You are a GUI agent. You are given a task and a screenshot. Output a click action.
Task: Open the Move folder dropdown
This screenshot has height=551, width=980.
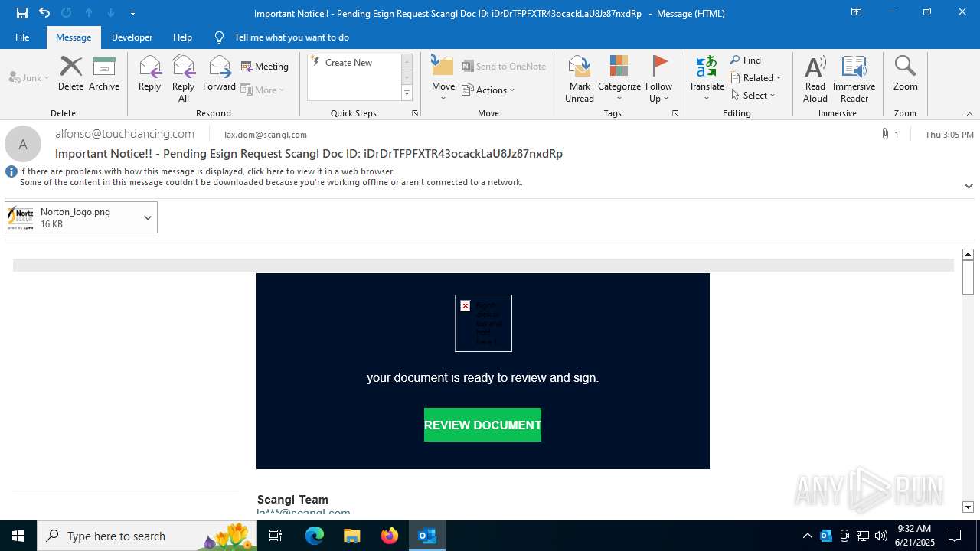point(443,79)
